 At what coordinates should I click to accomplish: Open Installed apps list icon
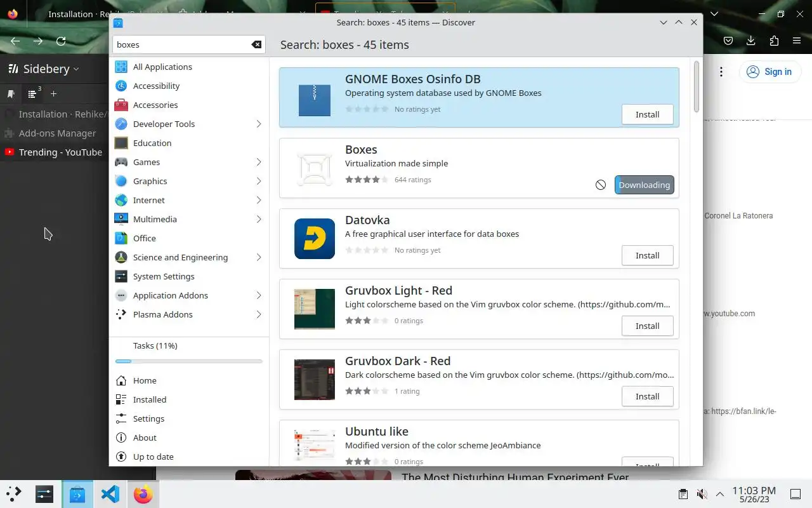[121, 399]
